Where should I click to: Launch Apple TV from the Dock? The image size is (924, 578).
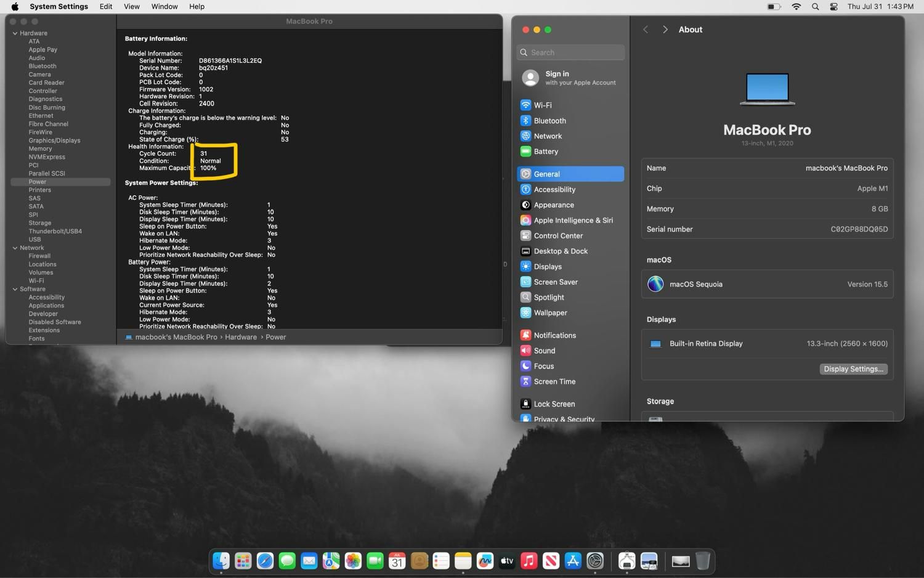point(507,561)
